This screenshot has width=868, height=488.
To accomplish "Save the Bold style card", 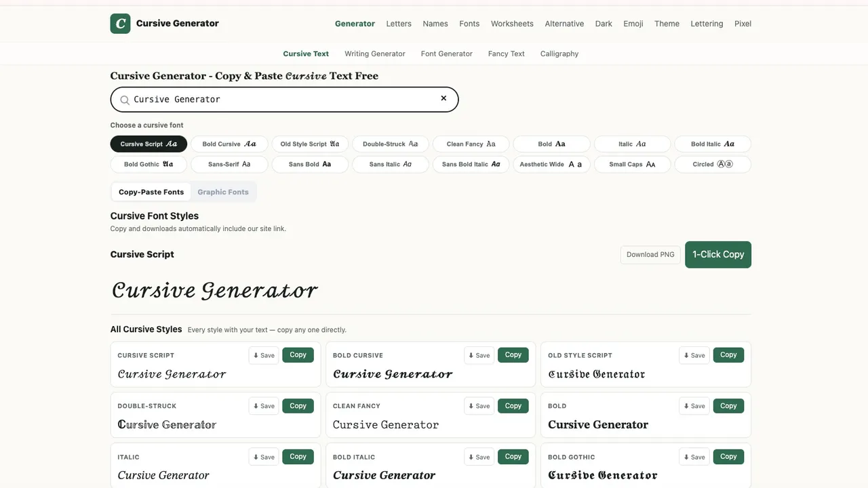I will (694, 406).
